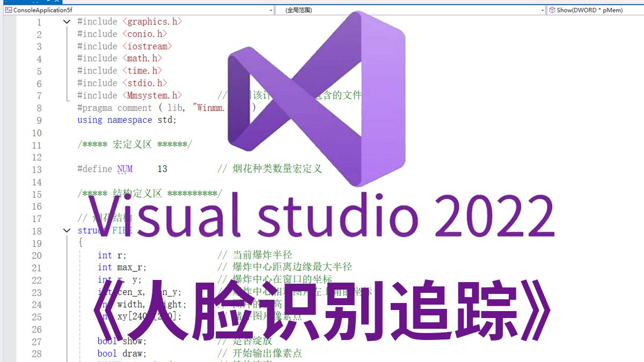Viewport: 644px width, 362px height.
Task: Click the opening brace on line 19
Action: (80, 243)
